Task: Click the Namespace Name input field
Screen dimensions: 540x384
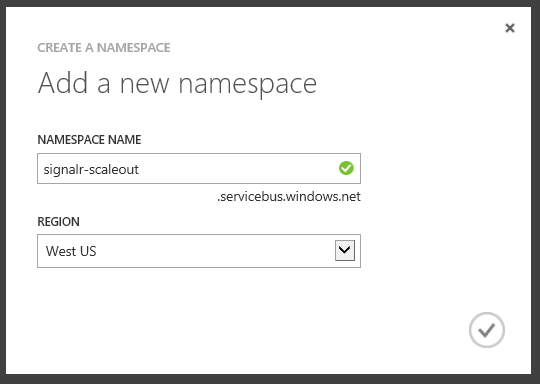Action: (199, 168)
